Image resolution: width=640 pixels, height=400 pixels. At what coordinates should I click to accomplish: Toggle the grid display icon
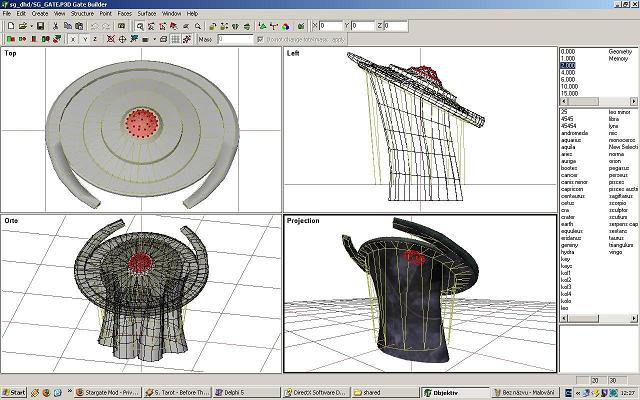click(176, 39)
